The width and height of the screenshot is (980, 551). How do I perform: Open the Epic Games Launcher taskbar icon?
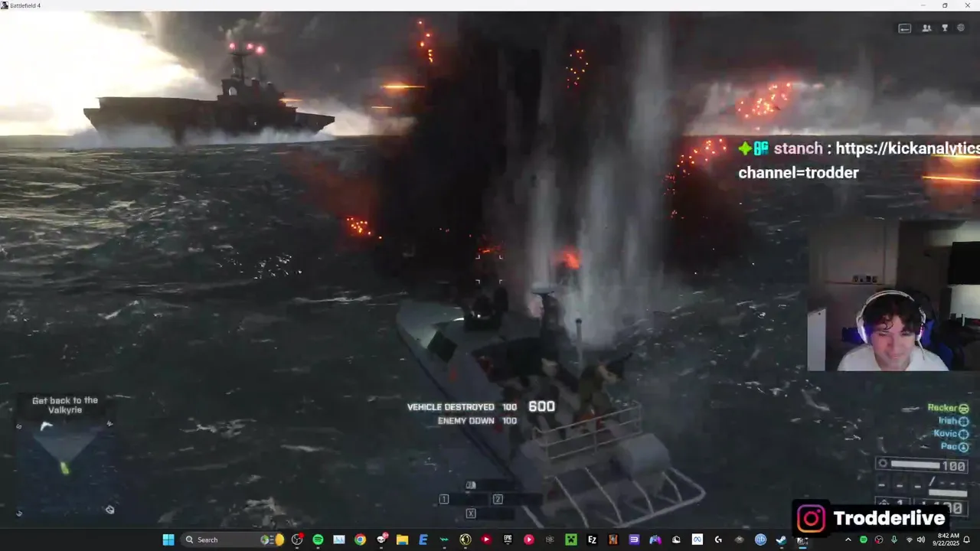(507, 540)
